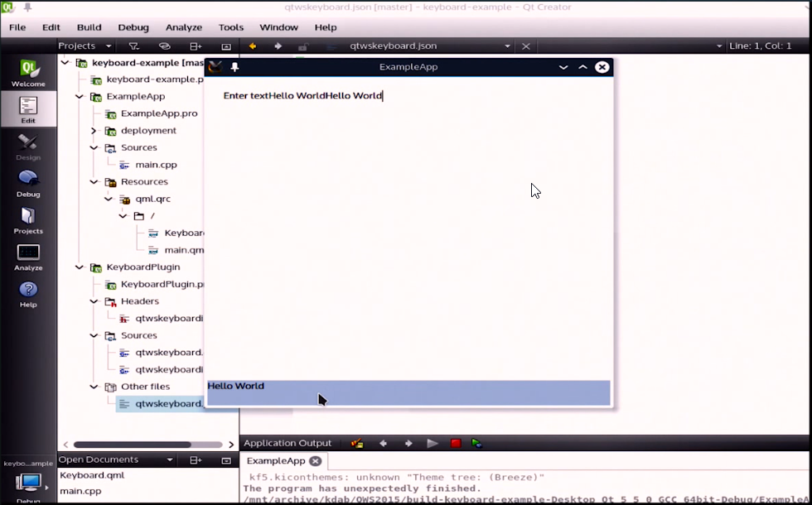
Task: Select main.cpp in the project tree
Action: click(x=156, y=165)
